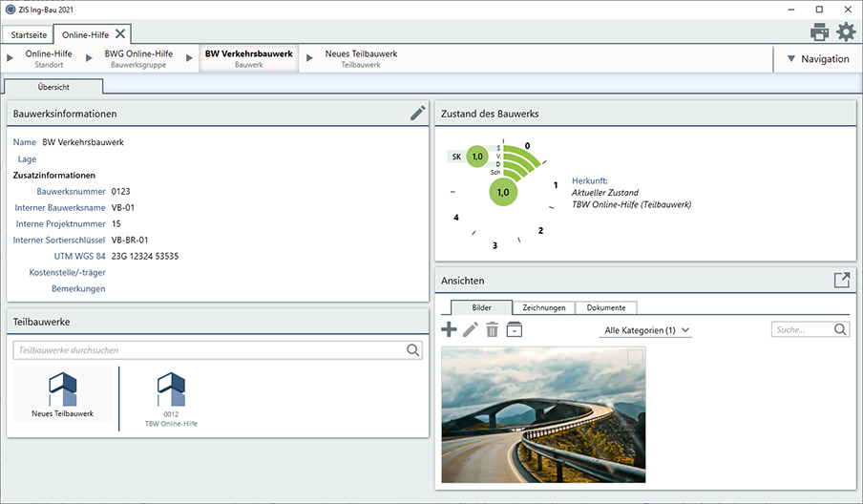This screenshot has width=863, height=504.
Task: Click the trash icon in Ansichten
Action: pyautogui.click(x=493, y=329)
